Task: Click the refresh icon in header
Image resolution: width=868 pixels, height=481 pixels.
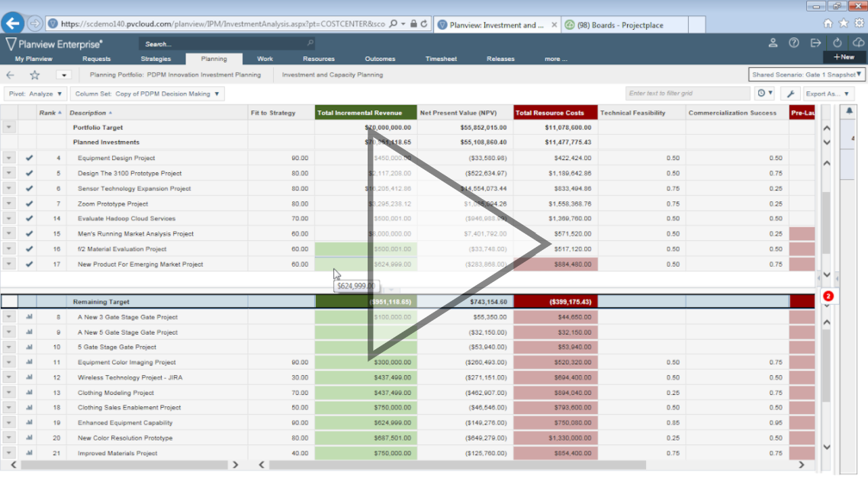Action: click(837, 43)
